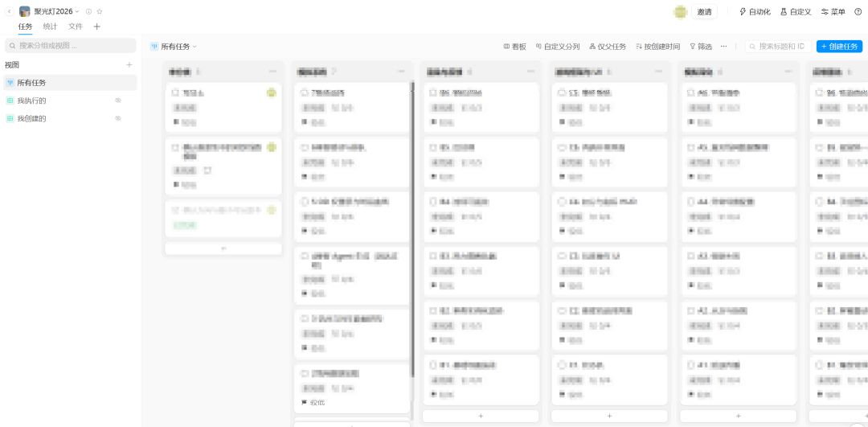Open the help question mark icon
The height and width of the screenshot is (427, 868).
pos(858,11)
